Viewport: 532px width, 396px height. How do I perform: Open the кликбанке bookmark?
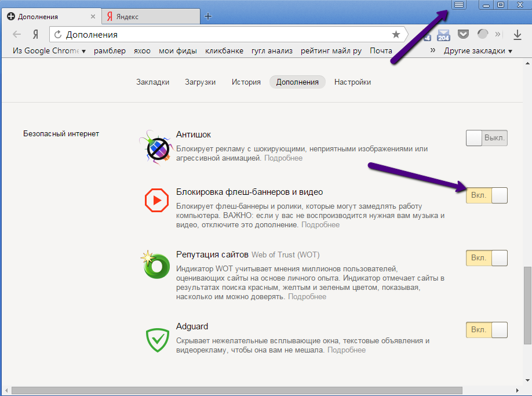tap(224, 51)
